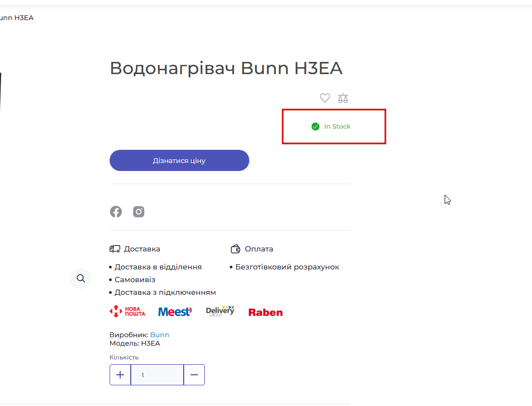Click the Доставка section heading
532x406 pixels.
click(142, 249)
